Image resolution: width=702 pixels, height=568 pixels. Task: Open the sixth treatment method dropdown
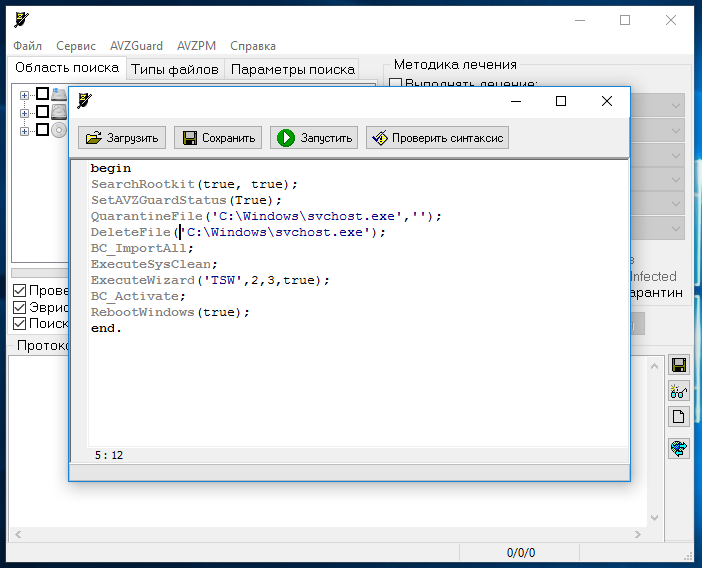tap(676, 228)
